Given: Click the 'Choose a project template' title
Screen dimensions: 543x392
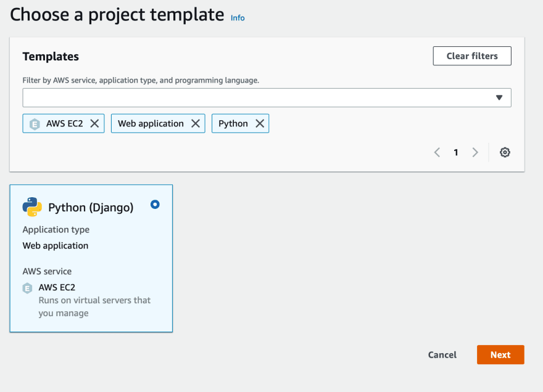Looking at the screenshot, I should [117, 15].
